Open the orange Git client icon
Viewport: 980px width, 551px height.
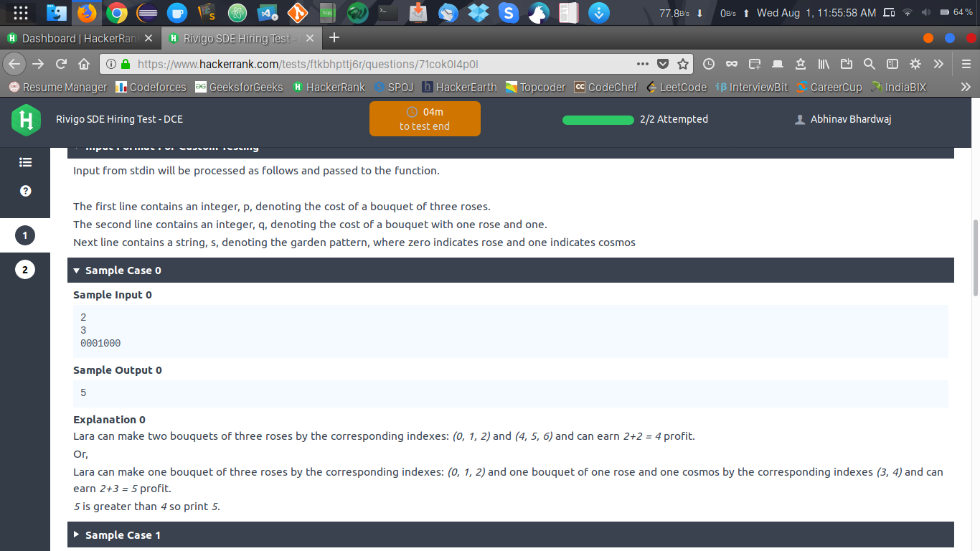298,12
